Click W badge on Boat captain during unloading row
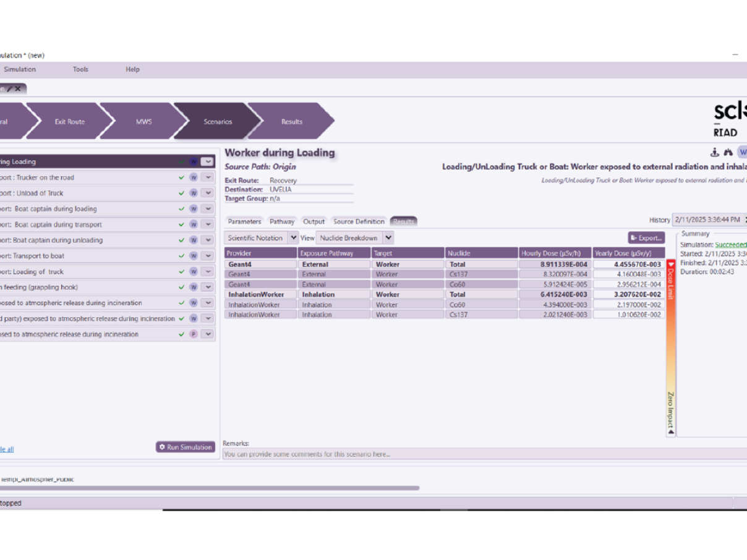 pos(194,240)
